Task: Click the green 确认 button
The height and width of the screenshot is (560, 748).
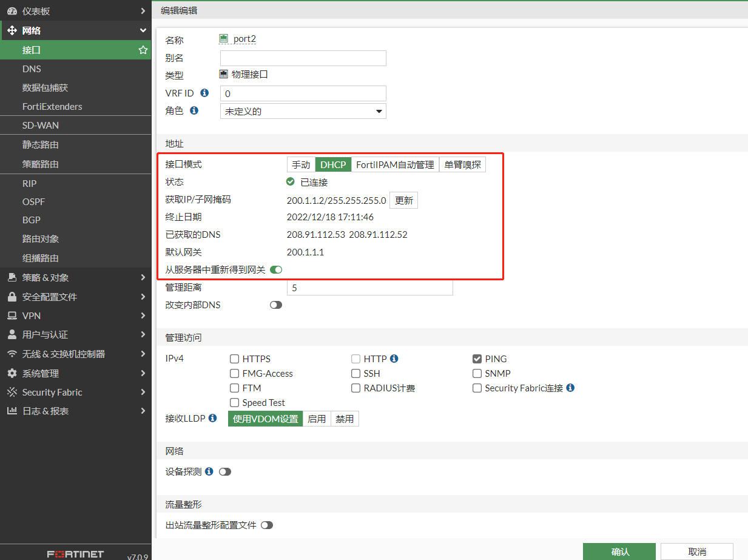Action: click(x=619, y=552)
